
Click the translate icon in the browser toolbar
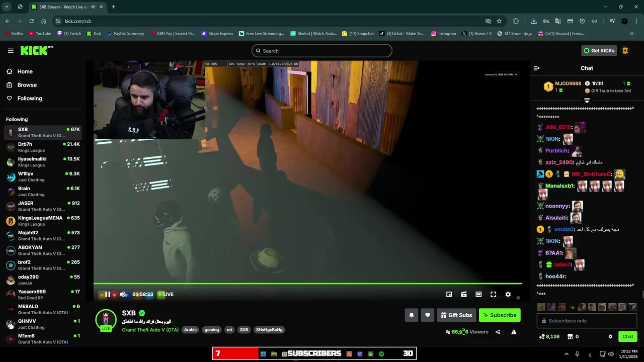(x=558, y=21)
